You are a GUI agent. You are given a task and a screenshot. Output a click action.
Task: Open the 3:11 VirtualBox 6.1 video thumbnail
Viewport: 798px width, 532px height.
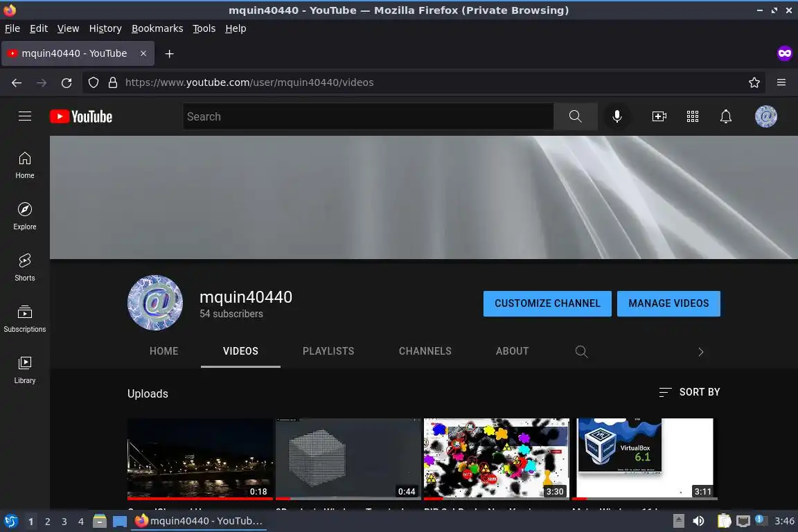point(644,459)
